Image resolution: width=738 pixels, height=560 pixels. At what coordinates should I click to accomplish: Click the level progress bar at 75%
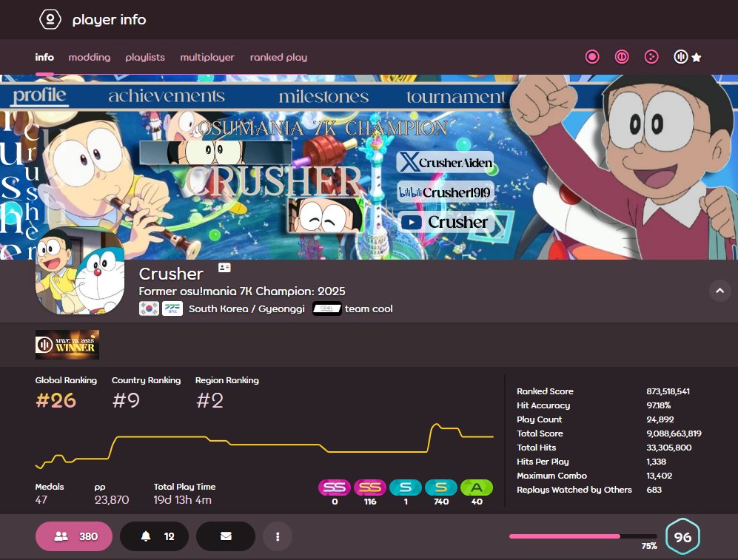point(583,536)
